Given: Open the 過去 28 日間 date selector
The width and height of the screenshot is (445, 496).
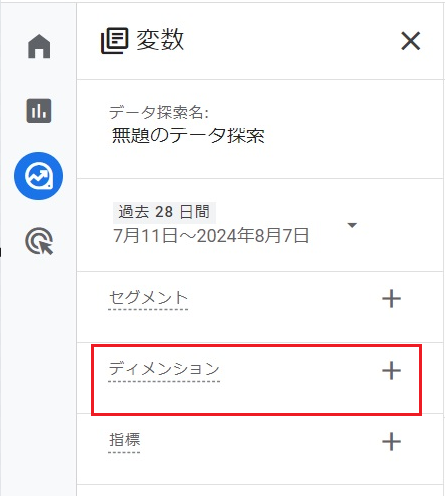Looking at the screenshot, I should tap(164, 212).
